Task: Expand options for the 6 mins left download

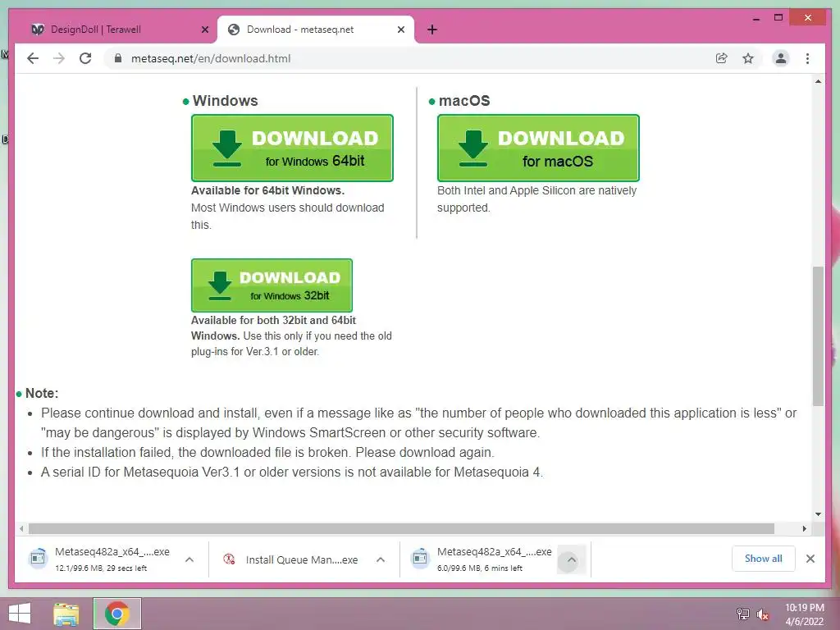Action: tap(572, 559)
